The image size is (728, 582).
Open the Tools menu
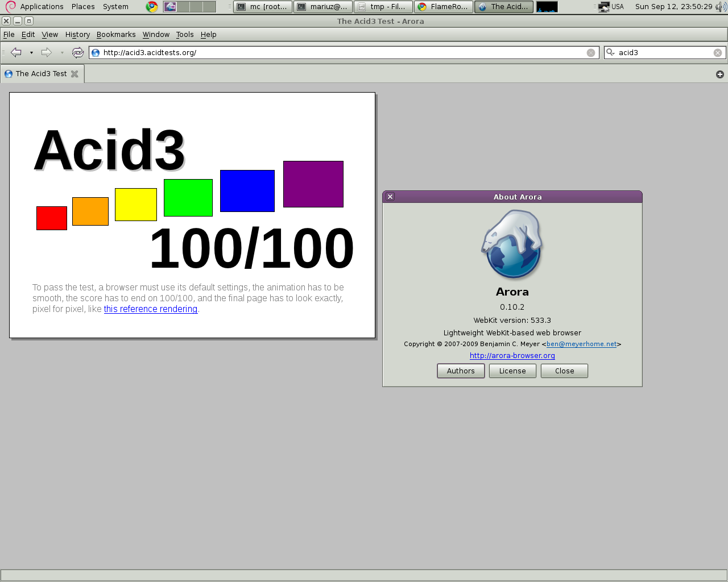tap(185, 35)
